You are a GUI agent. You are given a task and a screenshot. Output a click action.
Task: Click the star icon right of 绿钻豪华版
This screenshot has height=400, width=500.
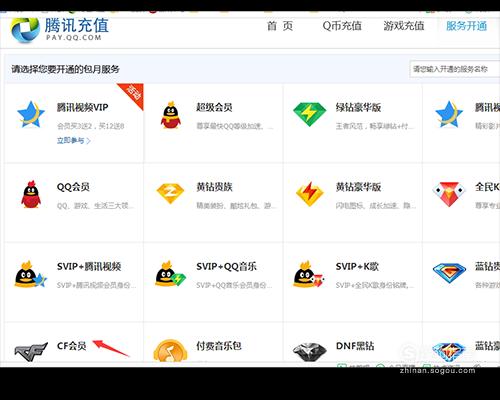coord(449,114)
